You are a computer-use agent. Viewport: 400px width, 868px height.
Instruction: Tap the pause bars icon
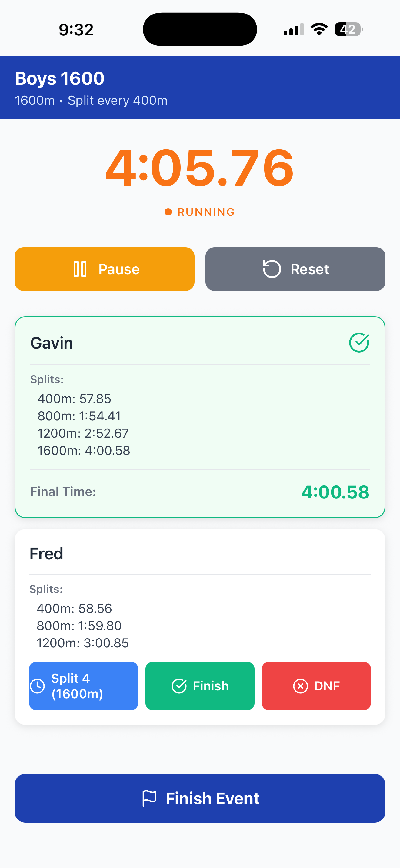[x=80, y=269]
